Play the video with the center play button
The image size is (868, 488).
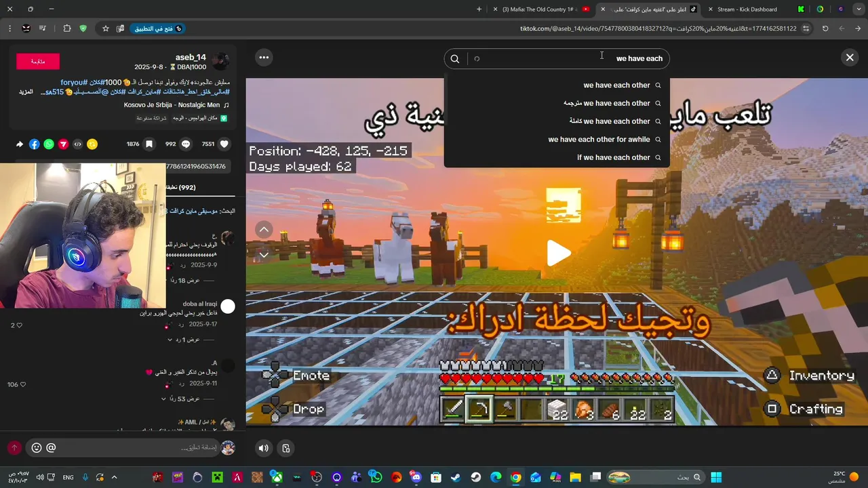[x=559, y=253]
